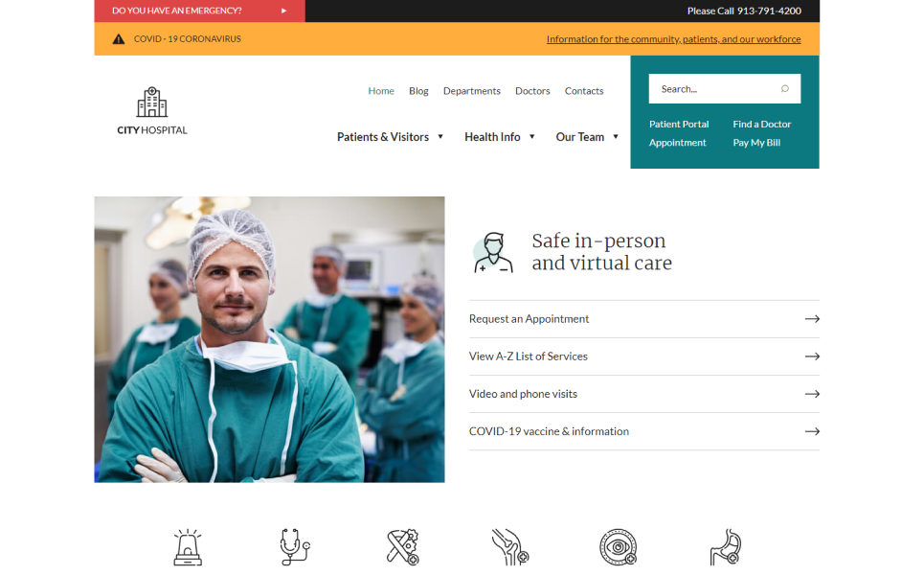This screenshot has width=924, height=575.
Task: Open the Blog page
Action: [x=418, y=91]
